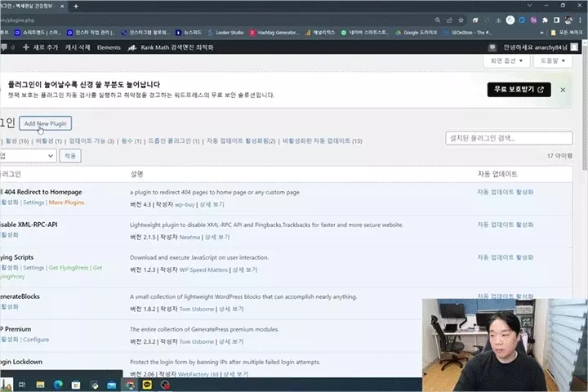
Task: Open the Hashtag Generator bookmark
Action: click(x=274, y=33)
